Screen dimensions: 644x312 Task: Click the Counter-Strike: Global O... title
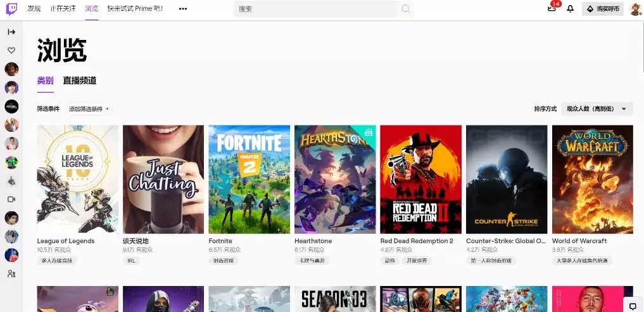tap(506, 241)
